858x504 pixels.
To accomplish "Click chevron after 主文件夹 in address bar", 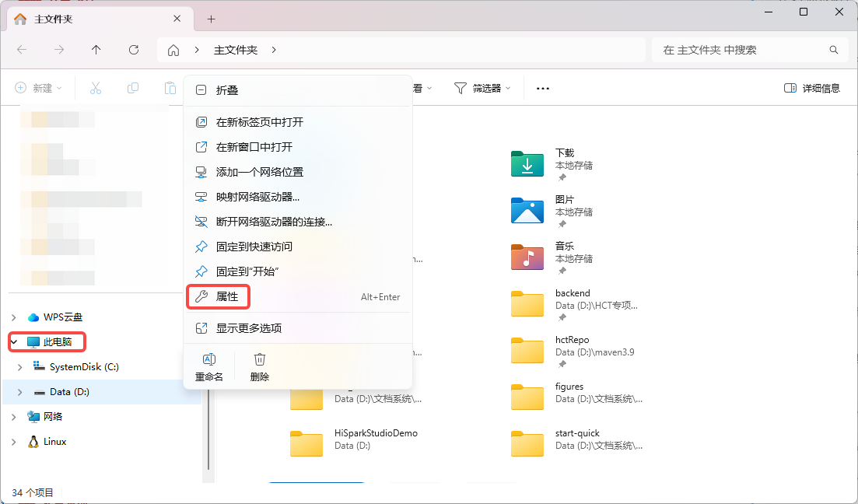I will 274,50.
